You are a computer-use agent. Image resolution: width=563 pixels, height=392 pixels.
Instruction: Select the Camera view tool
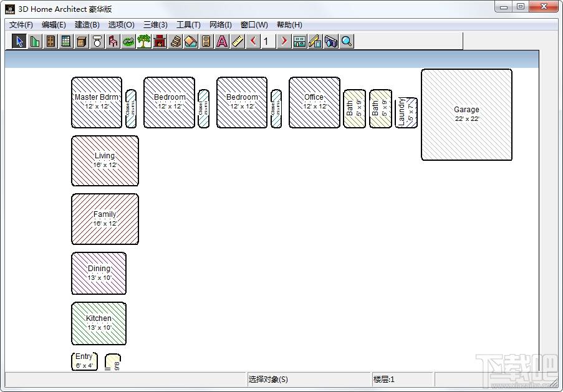click(x=330, y=41)
